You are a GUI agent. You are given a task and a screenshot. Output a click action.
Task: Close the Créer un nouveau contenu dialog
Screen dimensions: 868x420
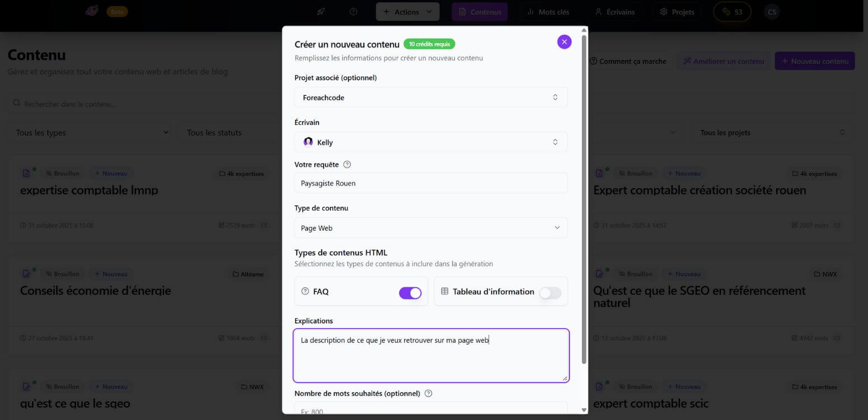[564, 41]
